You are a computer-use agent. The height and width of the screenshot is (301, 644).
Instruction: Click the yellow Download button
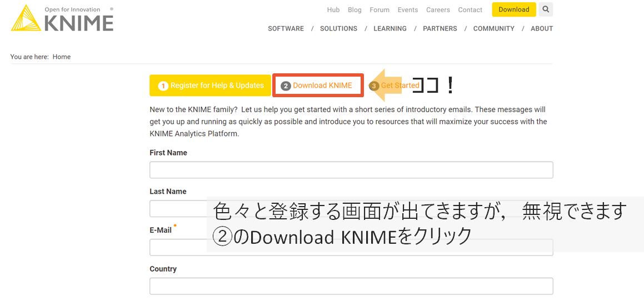coord(514,9)
